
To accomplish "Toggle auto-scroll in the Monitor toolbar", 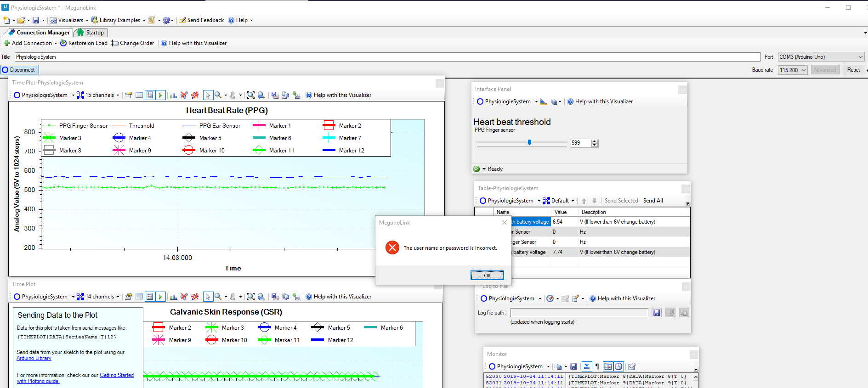I will (x=587, y=366).
